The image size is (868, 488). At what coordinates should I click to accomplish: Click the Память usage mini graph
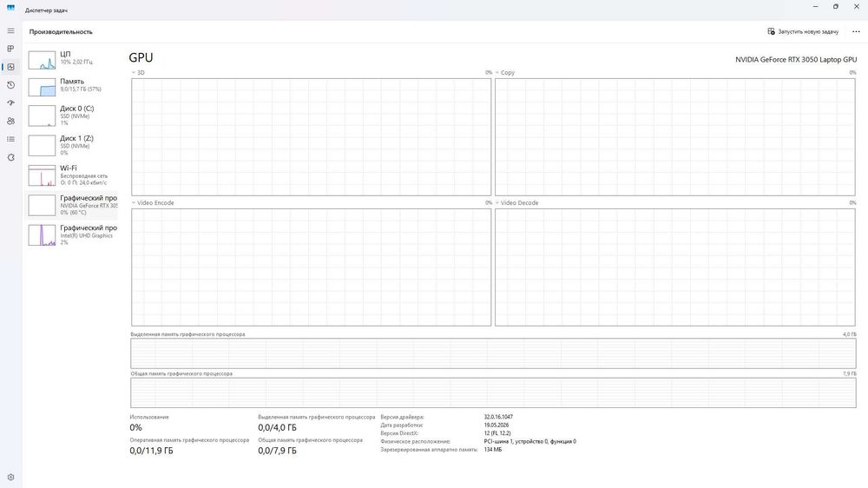click(x=42, y=87)
